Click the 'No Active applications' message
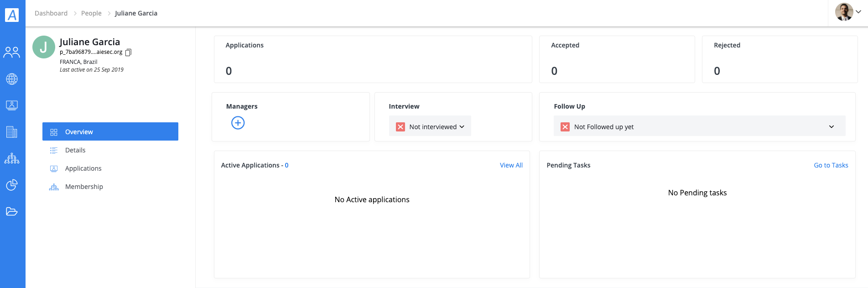Viewport: 868px width, 288px height. tap(372, 199)
